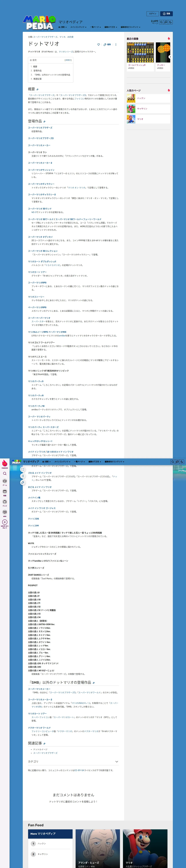Open the floating table of contents list icon

point(23,476)
